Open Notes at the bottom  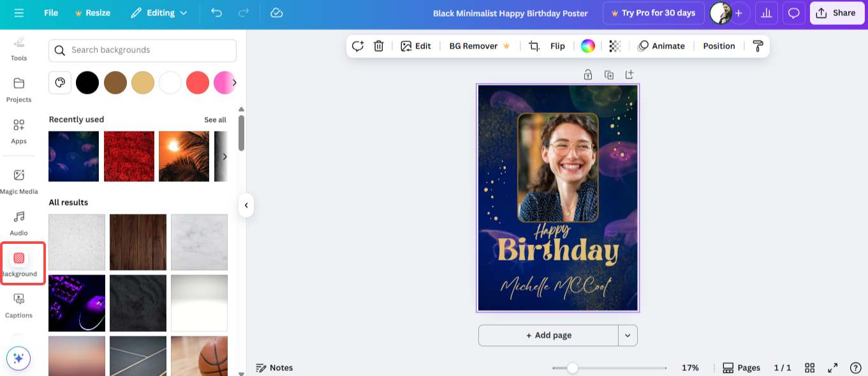(x=274, y=368)
